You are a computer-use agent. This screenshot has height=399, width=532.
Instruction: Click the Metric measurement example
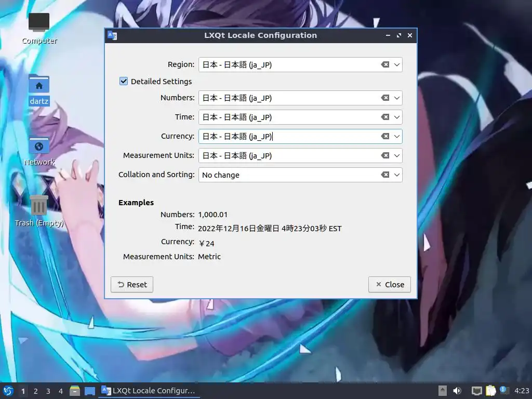coord(209,257)
